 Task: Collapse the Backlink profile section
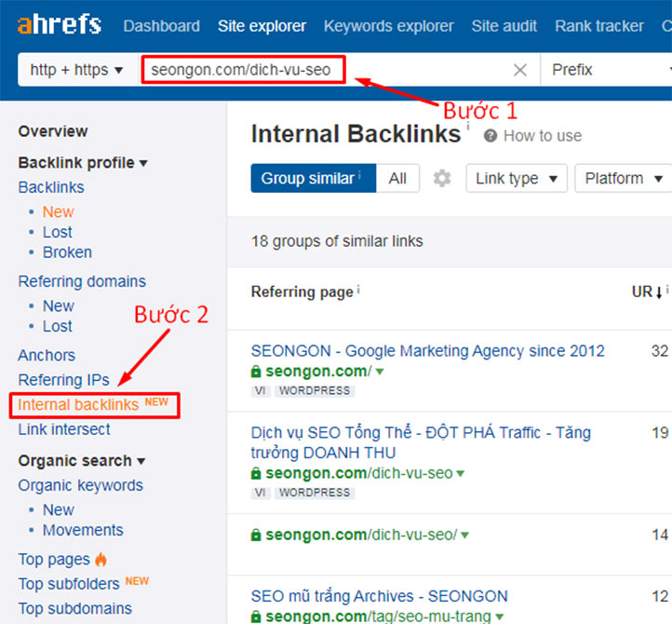click(x=83, y=163)
